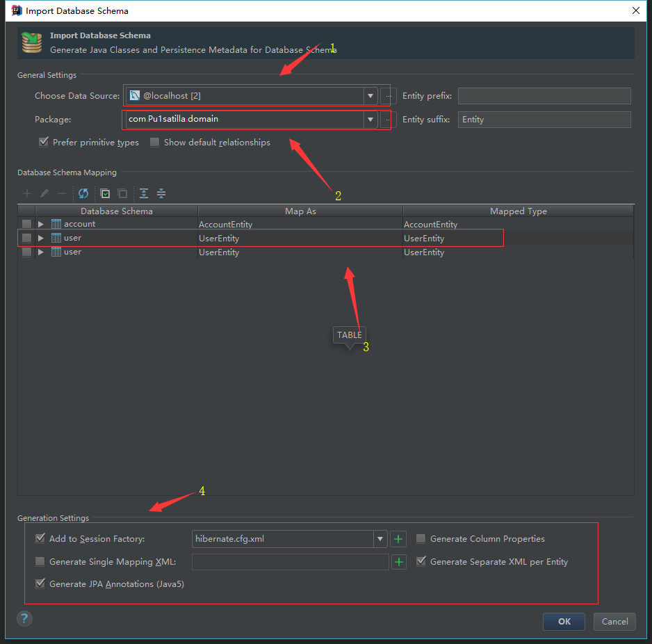Expand the account table tree node

pos(41,224)
